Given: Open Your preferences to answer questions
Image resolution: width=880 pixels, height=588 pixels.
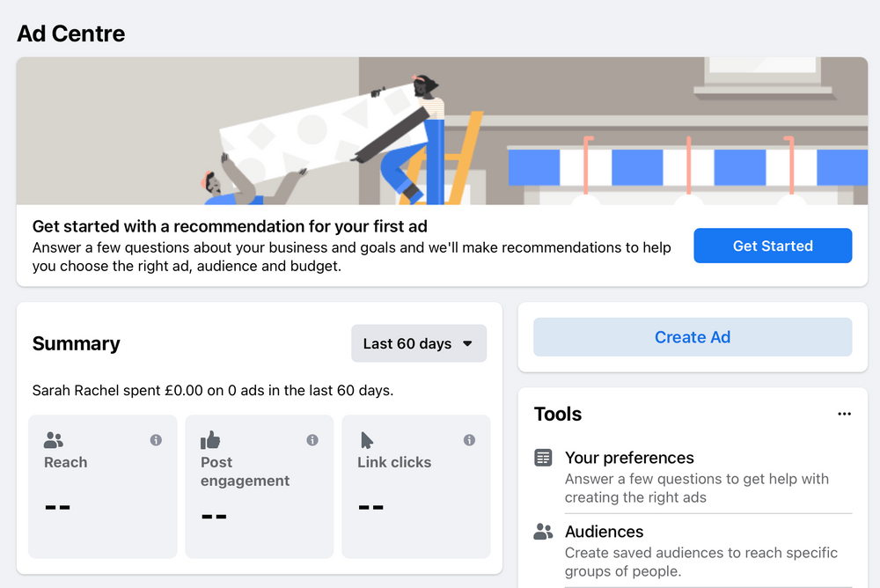Looking at the screenshot, I should click(629, 459).
